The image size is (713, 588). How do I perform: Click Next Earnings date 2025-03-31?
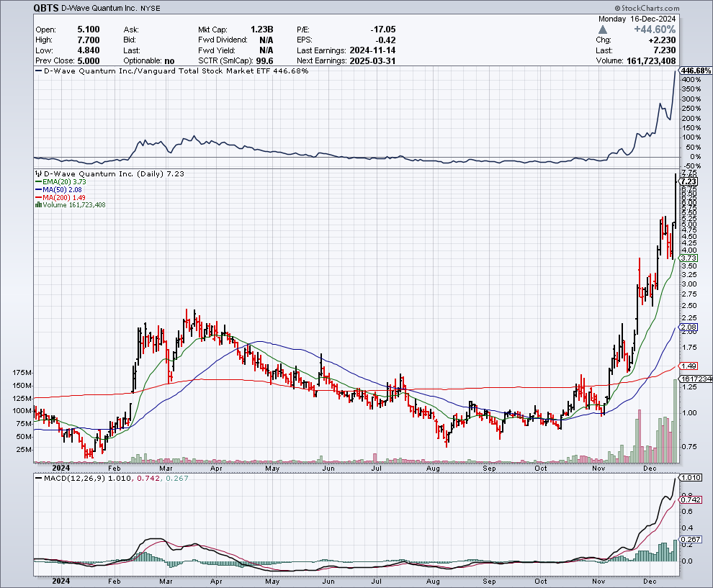[372, 61]
